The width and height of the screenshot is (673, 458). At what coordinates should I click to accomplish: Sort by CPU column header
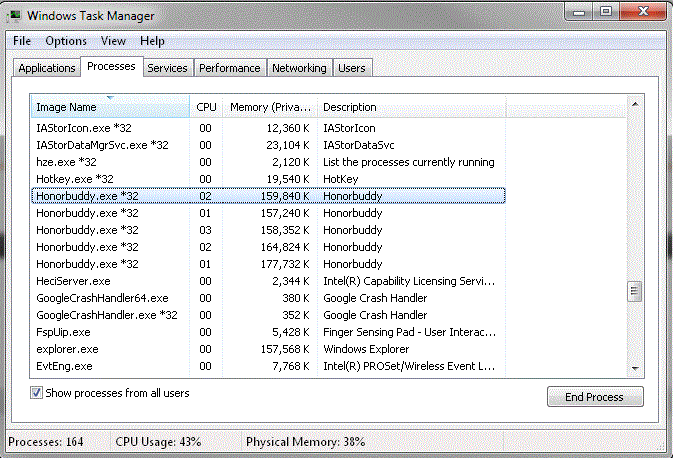(x=206, y=107)
